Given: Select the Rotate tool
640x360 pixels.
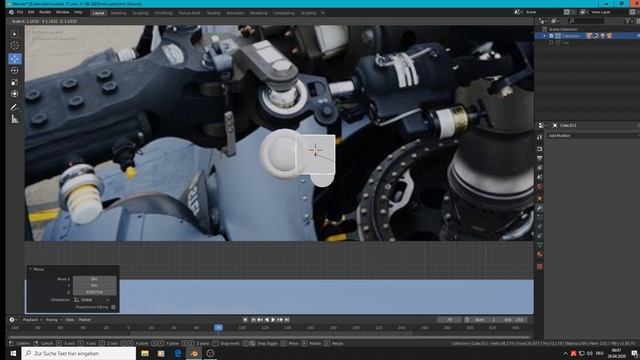Looking at the screenshot, I should (x=15, y=71).
